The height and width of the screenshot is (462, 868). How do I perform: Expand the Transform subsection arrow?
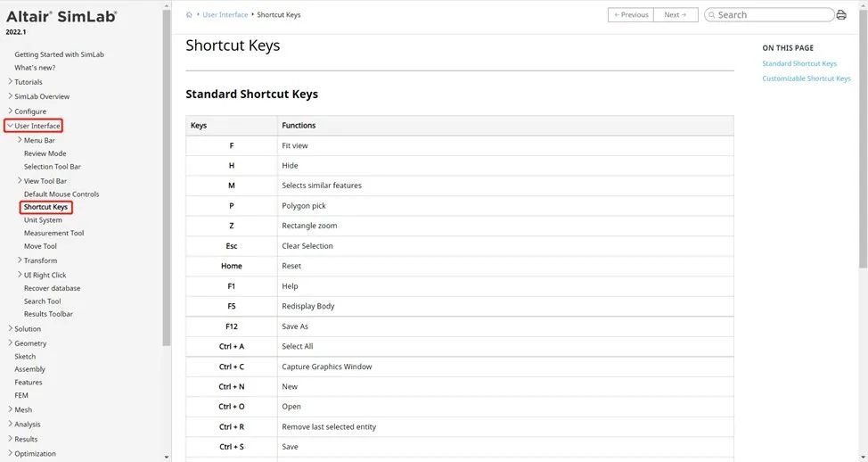[x=20, y=260]
